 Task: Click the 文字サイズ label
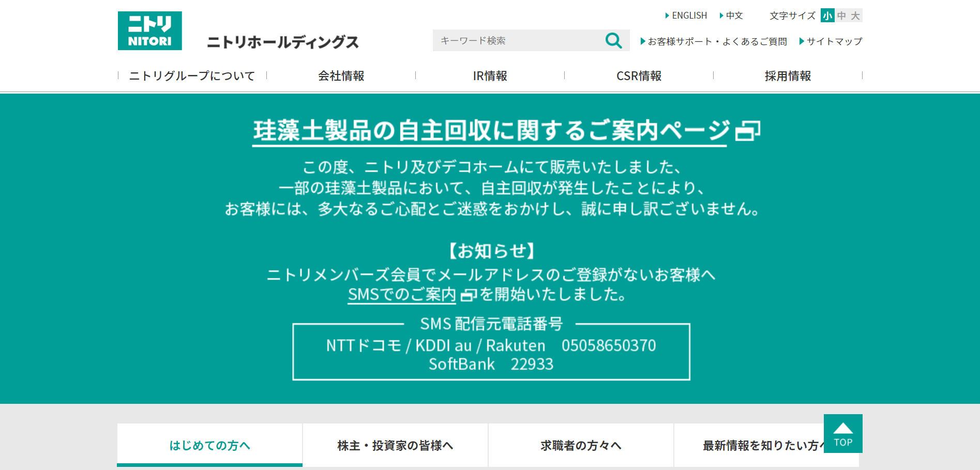coord(792,16)
